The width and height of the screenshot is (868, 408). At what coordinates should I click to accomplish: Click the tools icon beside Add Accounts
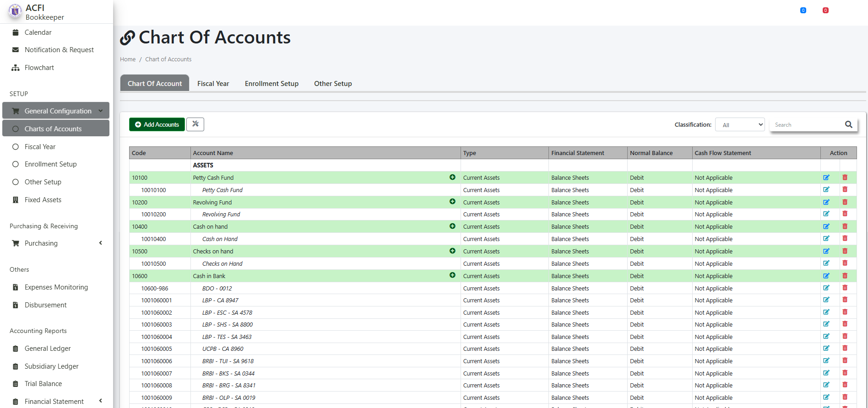tap(195, 124)
